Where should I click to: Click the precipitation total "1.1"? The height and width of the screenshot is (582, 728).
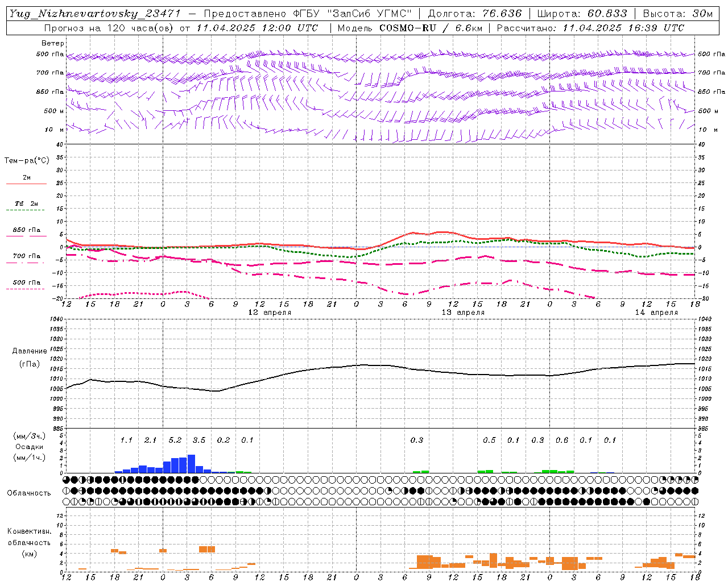tap(126, 440)
